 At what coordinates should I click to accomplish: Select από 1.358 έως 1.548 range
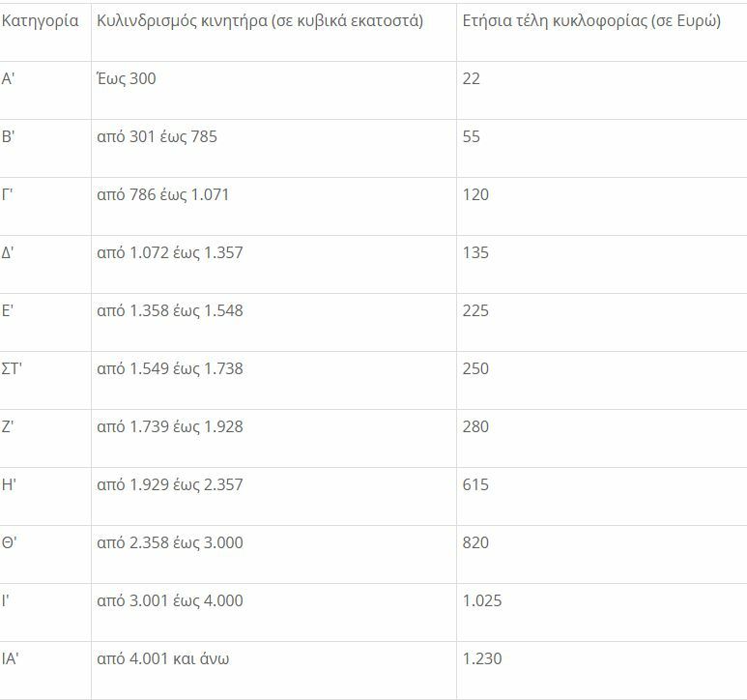pos(170,311)
